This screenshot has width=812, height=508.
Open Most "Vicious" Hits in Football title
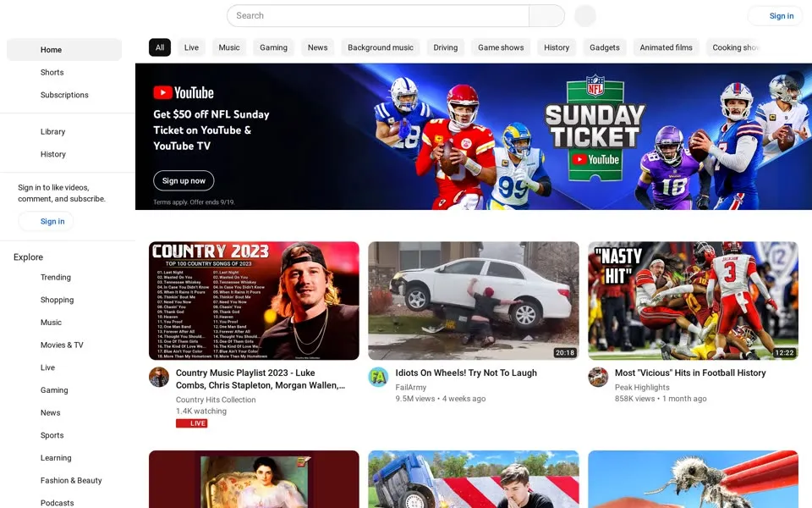[690, 373]
